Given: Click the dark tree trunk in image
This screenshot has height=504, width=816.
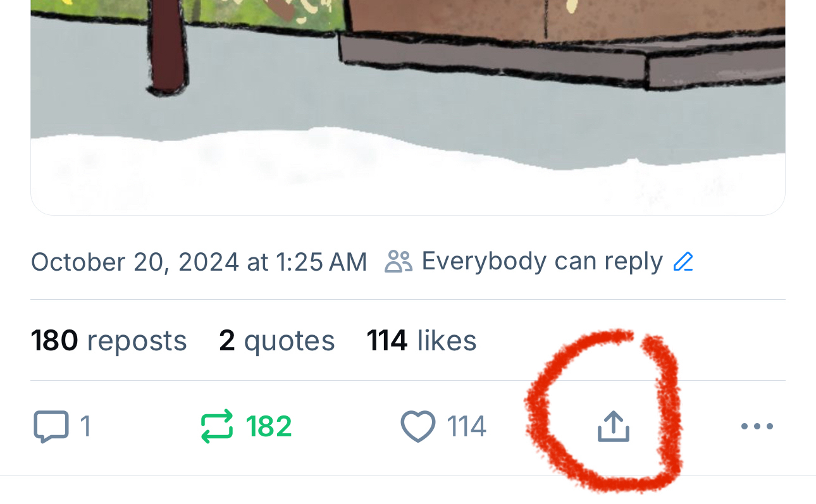Looking at the screenshot, I should (x=168, y=47).
